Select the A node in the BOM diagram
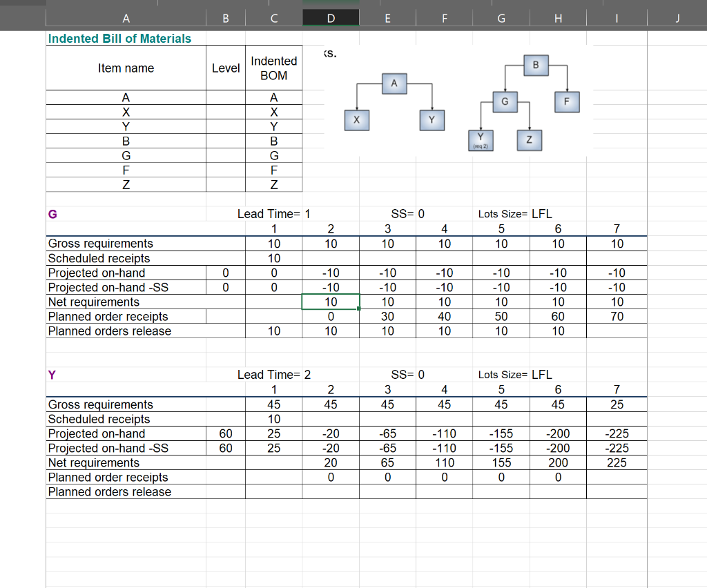This screenshot has width=707, height=588. [394, 83]
